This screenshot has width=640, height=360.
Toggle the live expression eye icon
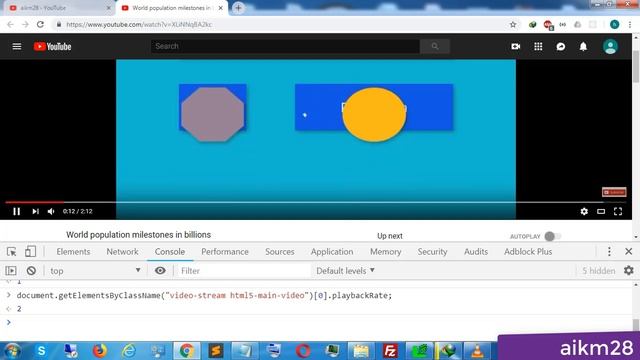tap(160, 271)
